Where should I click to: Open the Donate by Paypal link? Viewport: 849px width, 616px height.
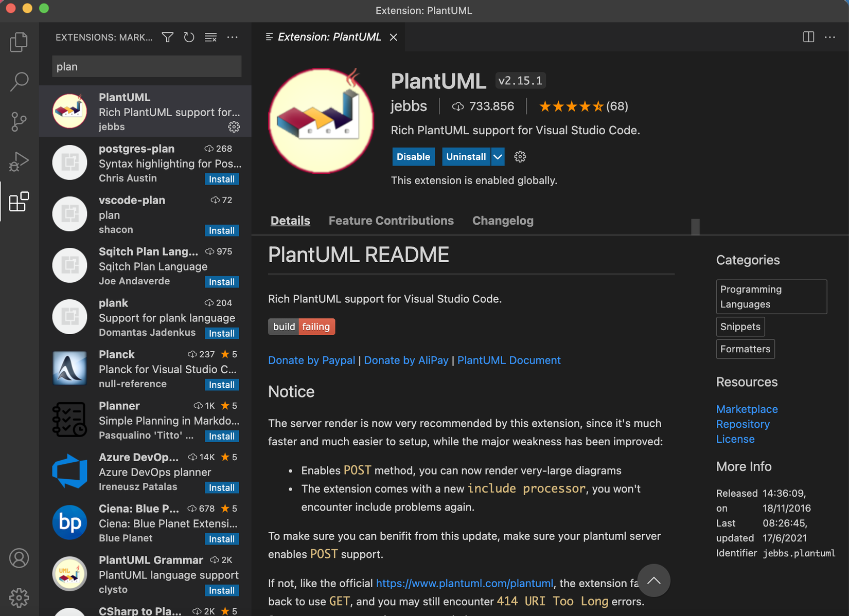[x=311, y=360]
